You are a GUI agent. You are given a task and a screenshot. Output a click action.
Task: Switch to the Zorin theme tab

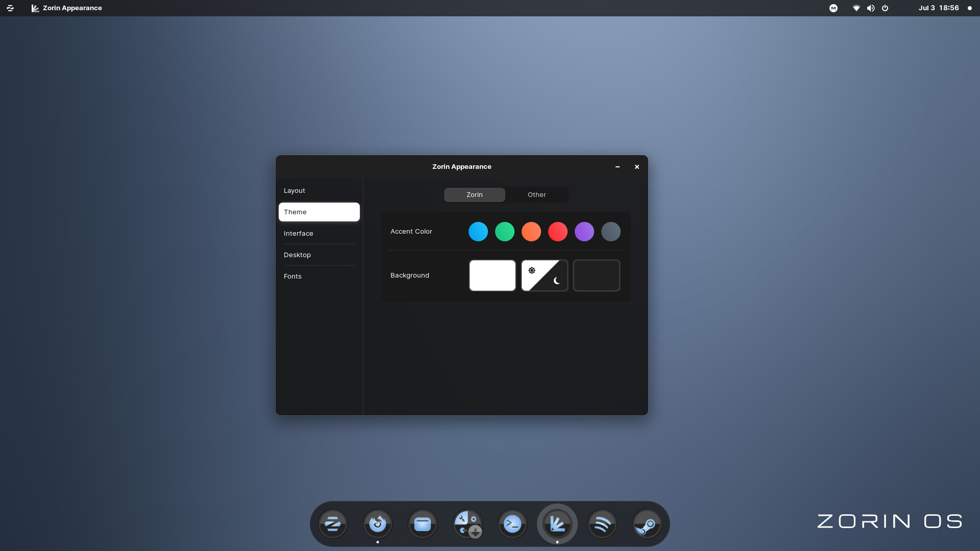(475, 195)
